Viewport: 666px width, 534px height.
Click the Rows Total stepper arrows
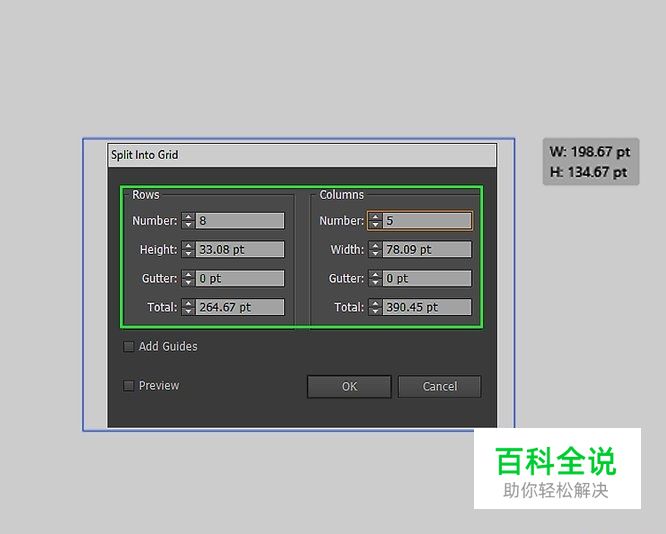coord(188,307)
